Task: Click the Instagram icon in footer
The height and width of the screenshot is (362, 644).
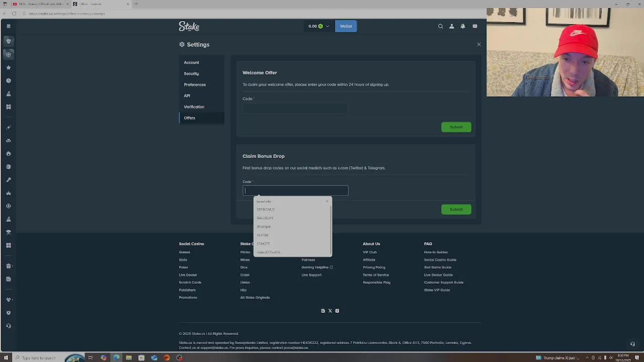Action: click(337, 311)
